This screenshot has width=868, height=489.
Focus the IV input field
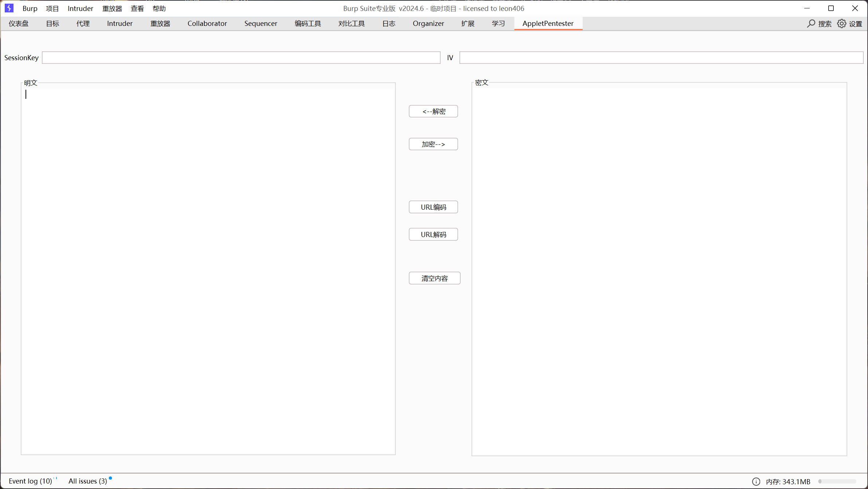pos(661,58)
